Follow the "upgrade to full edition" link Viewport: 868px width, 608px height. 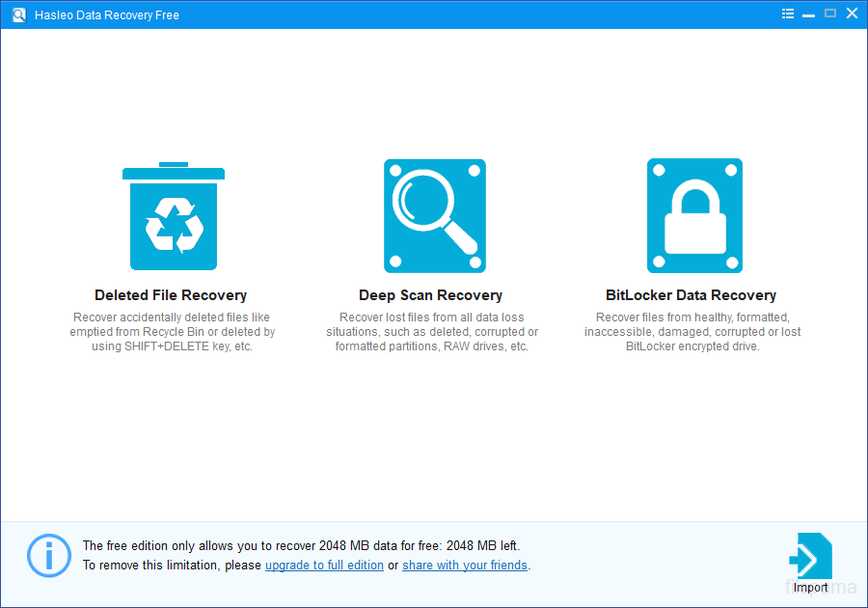[x=324, y=566]
